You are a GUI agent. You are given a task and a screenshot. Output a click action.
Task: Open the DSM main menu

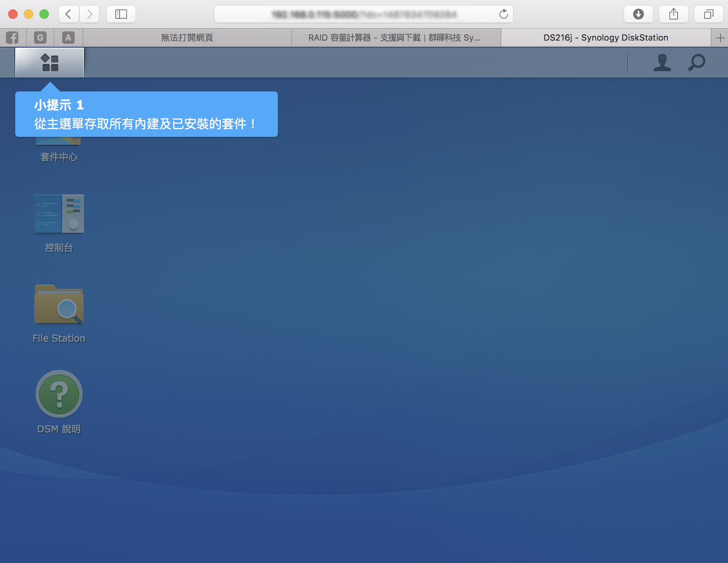click(50, 63)
